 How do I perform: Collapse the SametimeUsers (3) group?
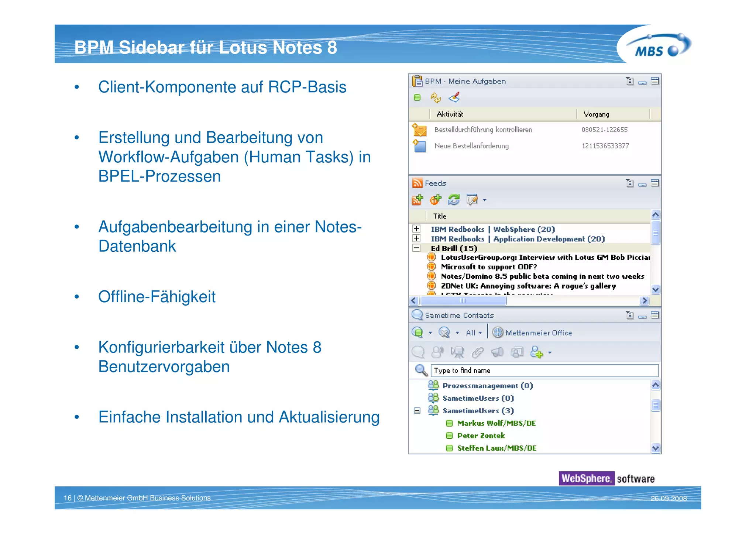point(417,411)
